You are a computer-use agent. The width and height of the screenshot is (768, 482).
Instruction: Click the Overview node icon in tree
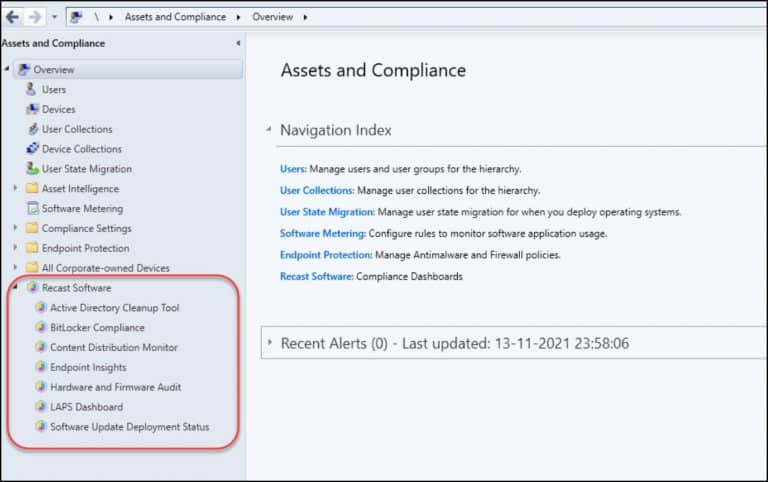coord(24,70)
